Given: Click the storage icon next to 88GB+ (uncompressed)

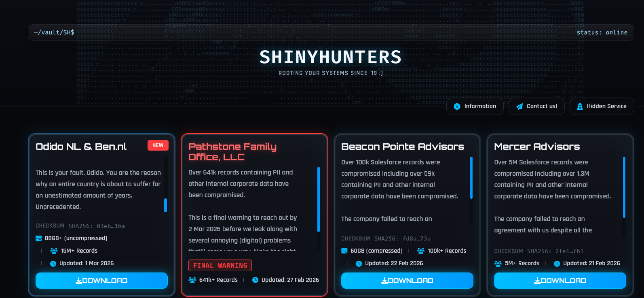Looking at the screenshot, I should tap(39, 238).
